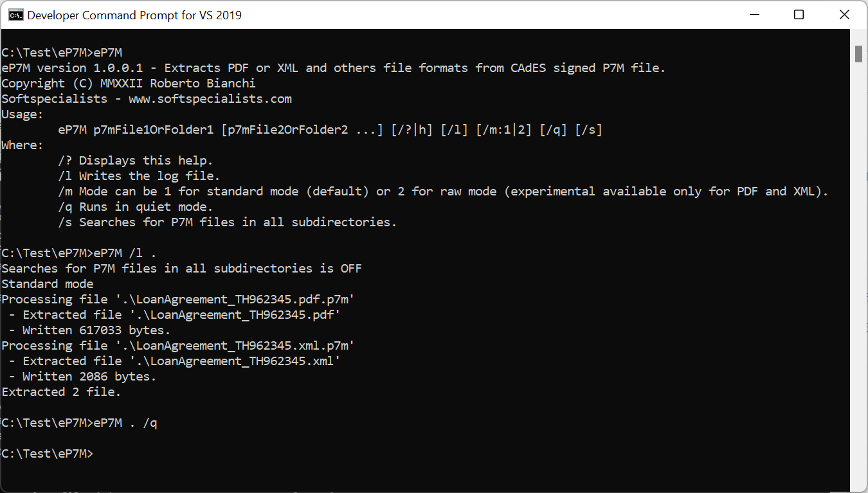Close the Developer Command Prompt window
The image size is (868, 493).
pos(844,15)
